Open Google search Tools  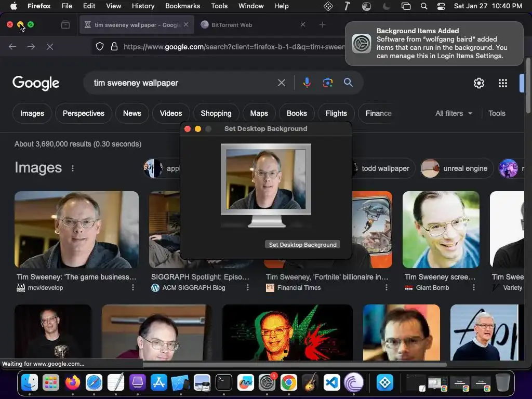point(497,113)
